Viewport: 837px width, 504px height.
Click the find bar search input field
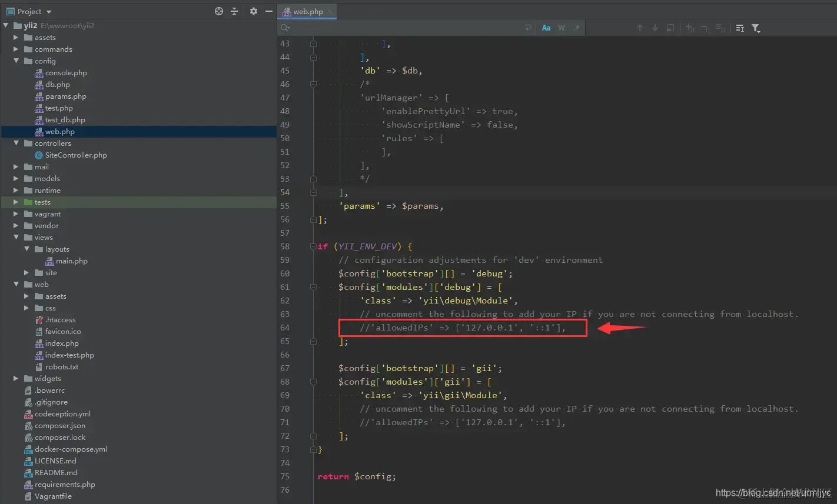point(406,28)
